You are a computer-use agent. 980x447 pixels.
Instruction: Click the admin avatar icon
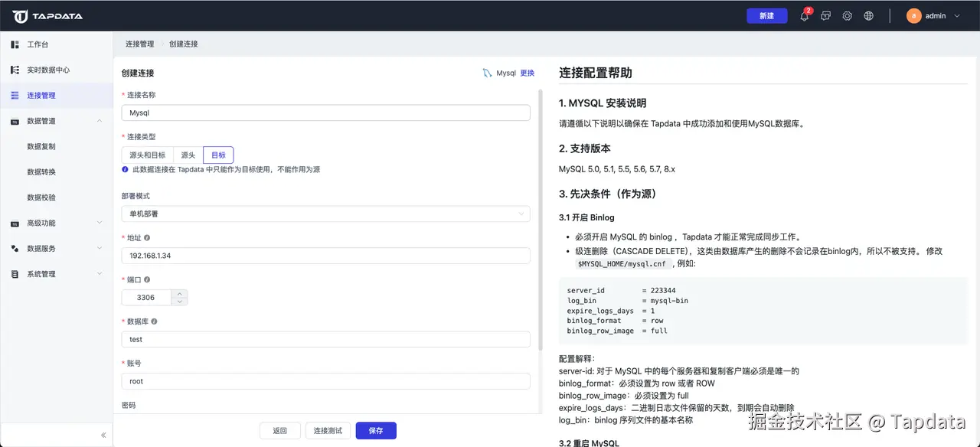[913, 15]
